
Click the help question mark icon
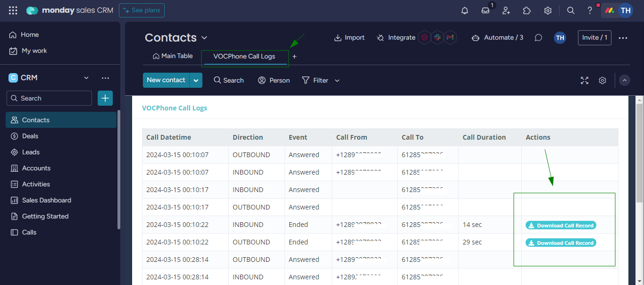pyautogui.click(x=590, y=10)
